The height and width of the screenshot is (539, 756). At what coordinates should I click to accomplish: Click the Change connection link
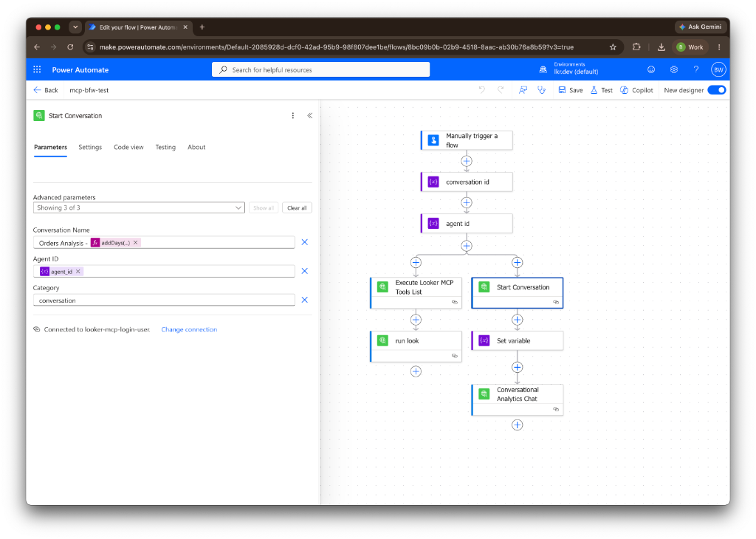[189, 329]
